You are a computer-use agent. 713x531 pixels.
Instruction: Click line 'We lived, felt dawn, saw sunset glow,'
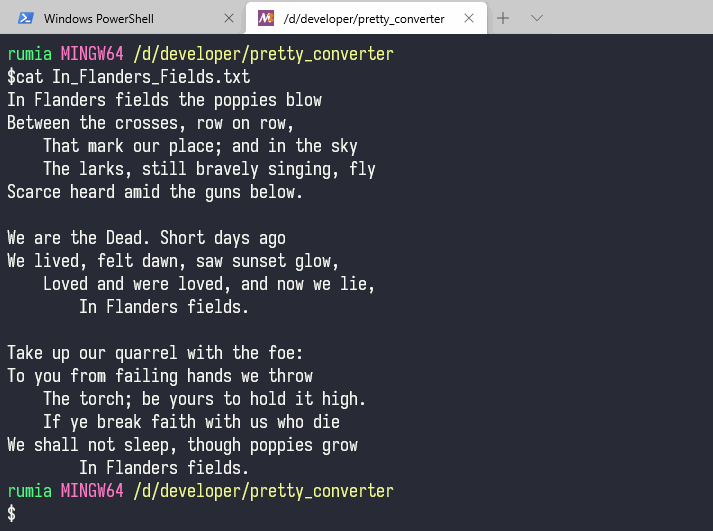(x=173, y=261)
